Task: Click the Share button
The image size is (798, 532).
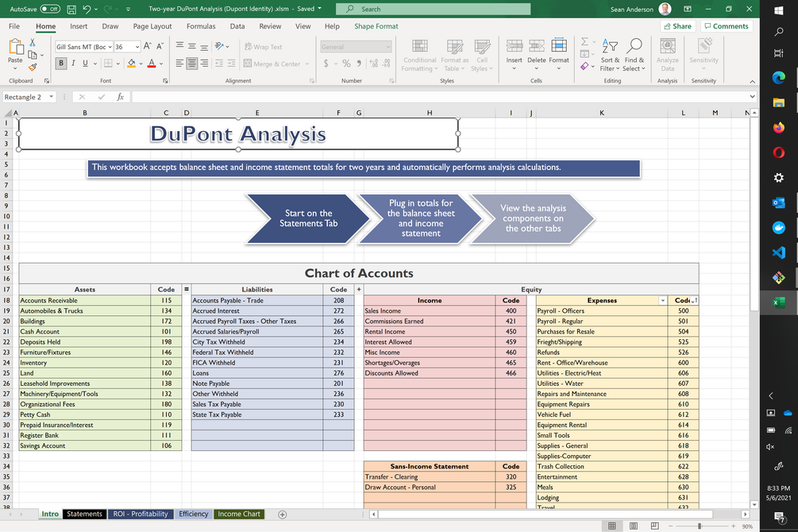Action: 677,25
